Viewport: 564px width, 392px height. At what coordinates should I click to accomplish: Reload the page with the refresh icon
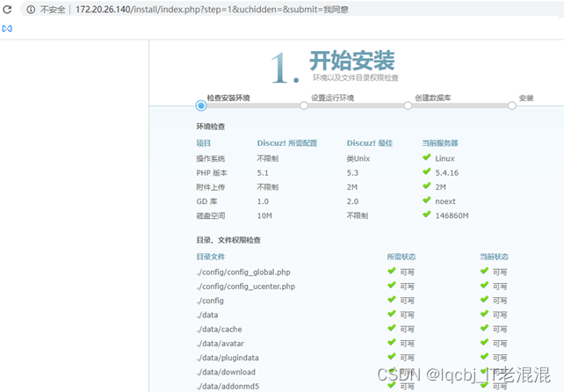(x=7, y=10)
